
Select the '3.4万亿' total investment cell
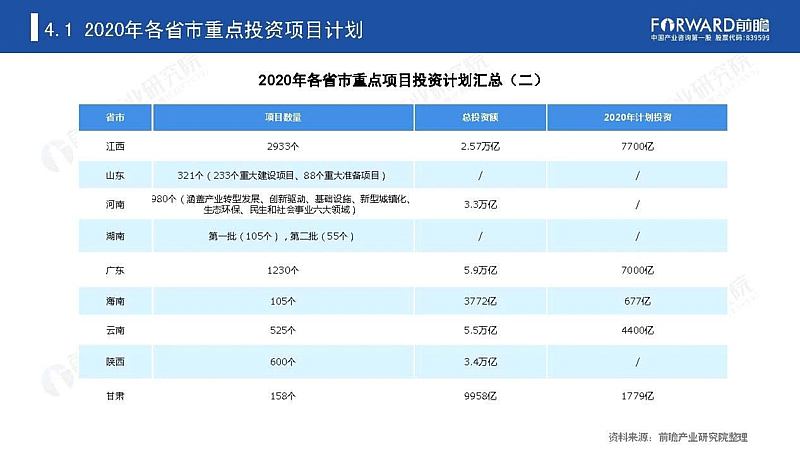480,362
